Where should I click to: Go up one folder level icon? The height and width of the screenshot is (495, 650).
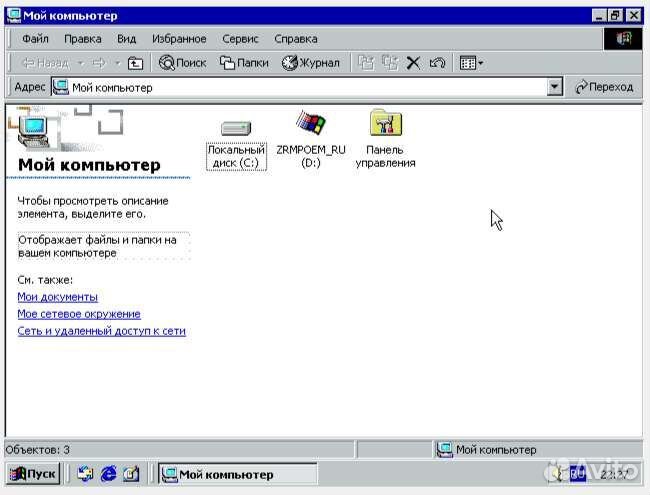coord(135,63)
